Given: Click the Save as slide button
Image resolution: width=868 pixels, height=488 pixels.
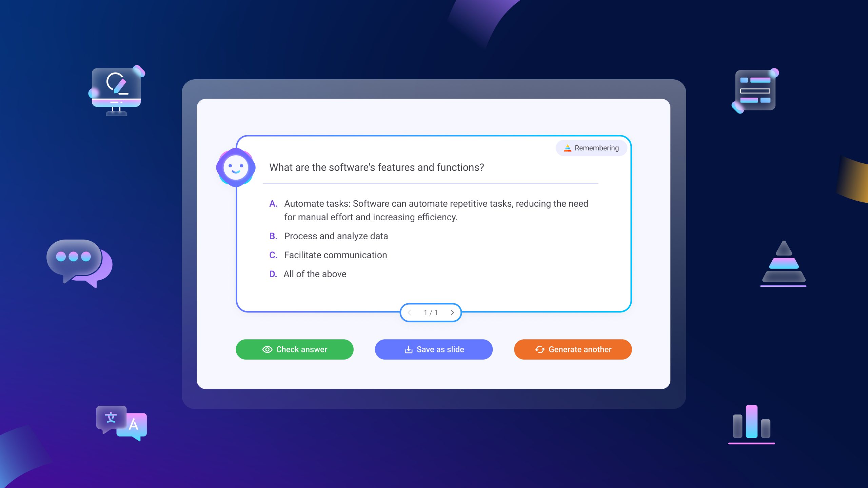Looking at the screenshot, I should (433, 349).
